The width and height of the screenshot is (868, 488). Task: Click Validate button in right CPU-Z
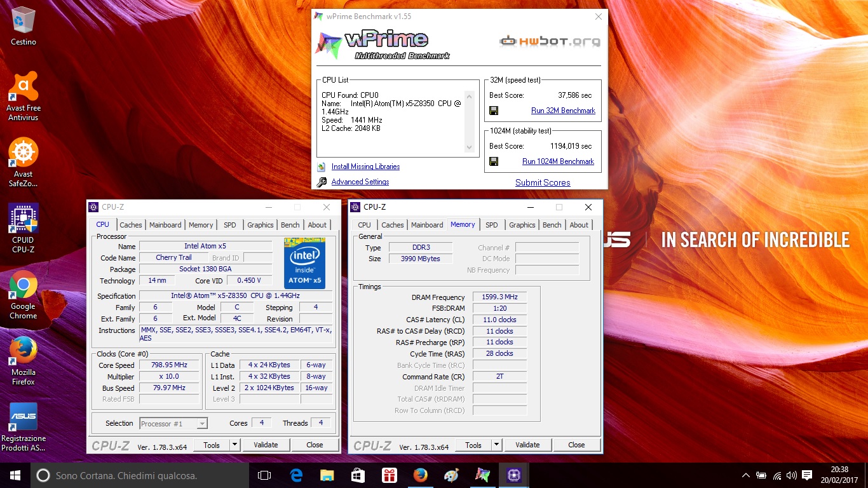pos(527,445)
